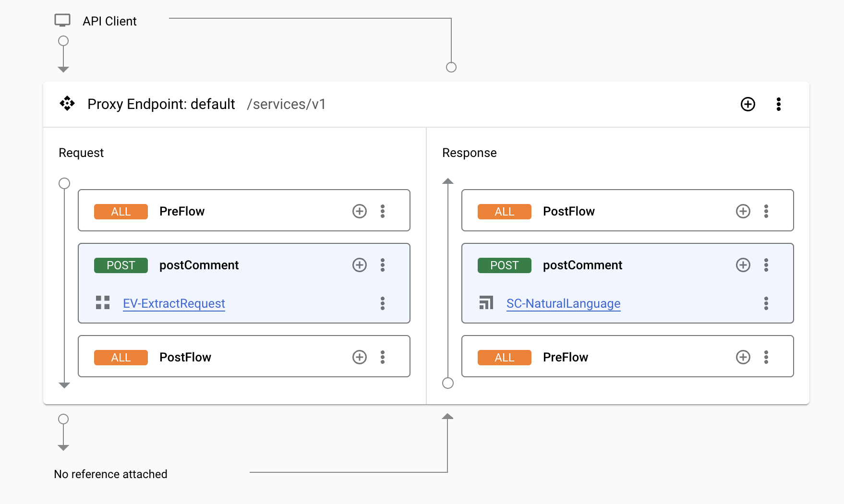Add policy step to Request PreFlow
This screenshot has width=844, height=504.
(360, 211)
